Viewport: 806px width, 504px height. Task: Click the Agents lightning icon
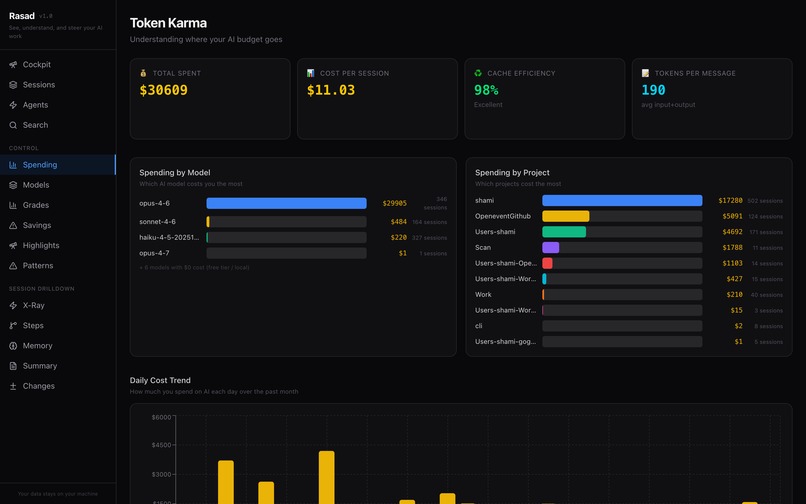[x=13, y=105]
